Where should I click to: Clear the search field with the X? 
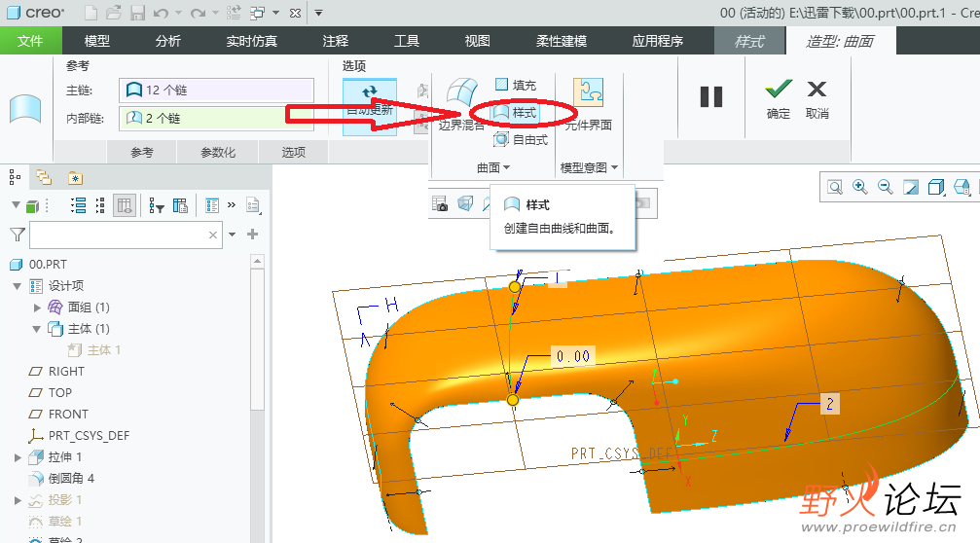click(213, 235)
